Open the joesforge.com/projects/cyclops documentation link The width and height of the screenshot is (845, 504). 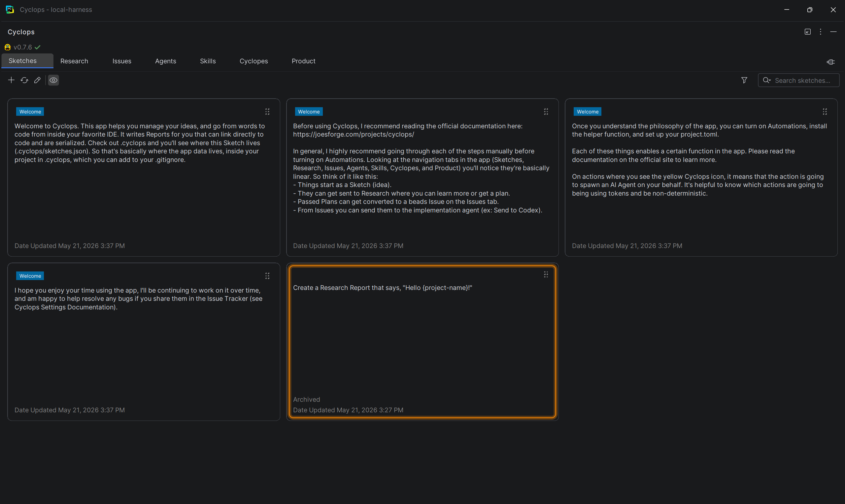tap(354, 135)
